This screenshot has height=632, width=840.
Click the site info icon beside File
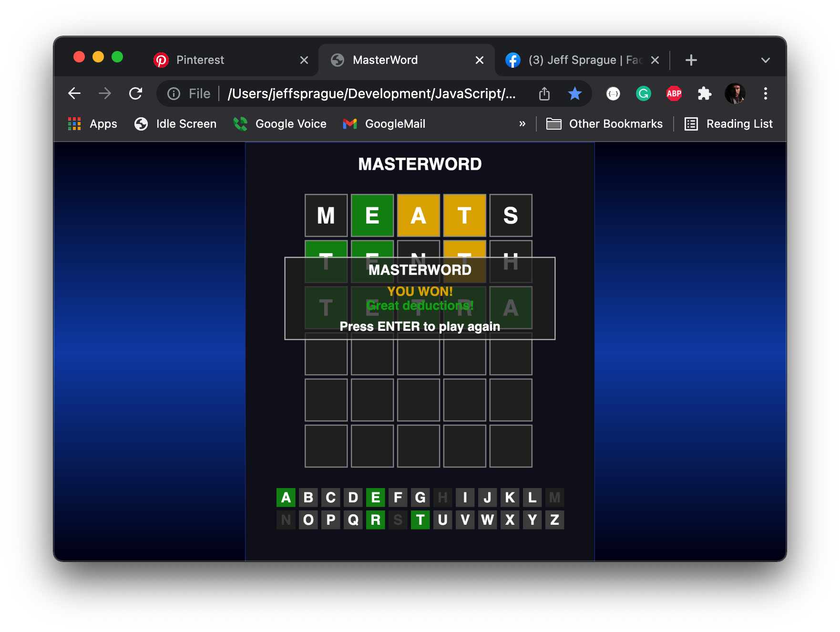pyautogui.click(x=174, y=94)
